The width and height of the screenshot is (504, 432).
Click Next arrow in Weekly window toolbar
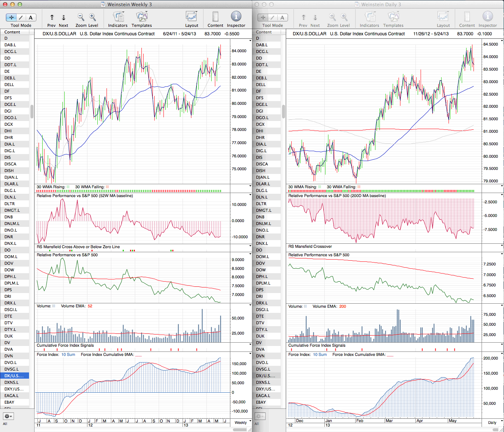(x=64, y=17)
